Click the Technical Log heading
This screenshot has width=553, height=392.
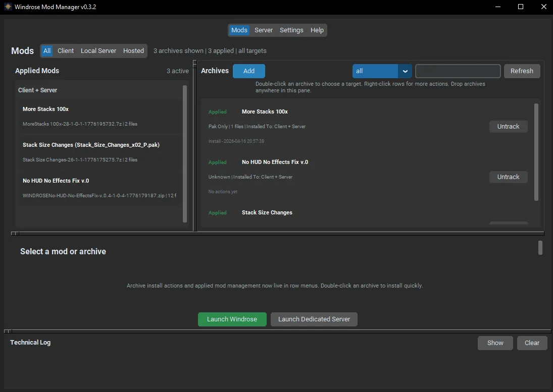click(x=30, y=343)
